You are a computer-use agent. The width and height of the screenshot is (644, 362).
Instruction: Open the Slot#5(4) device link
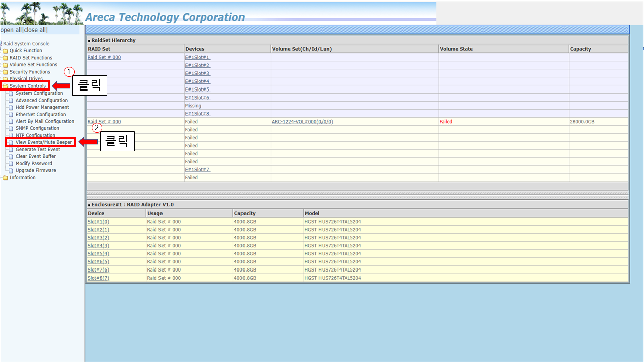pyautogui.click(x=98, y=254)
